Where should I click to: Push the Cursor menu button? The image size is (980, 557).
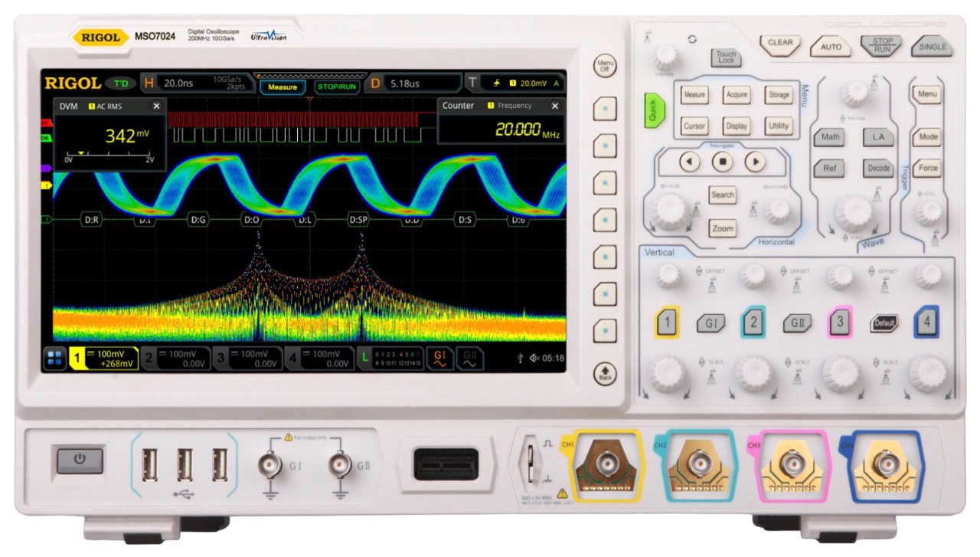click(694, 126)
